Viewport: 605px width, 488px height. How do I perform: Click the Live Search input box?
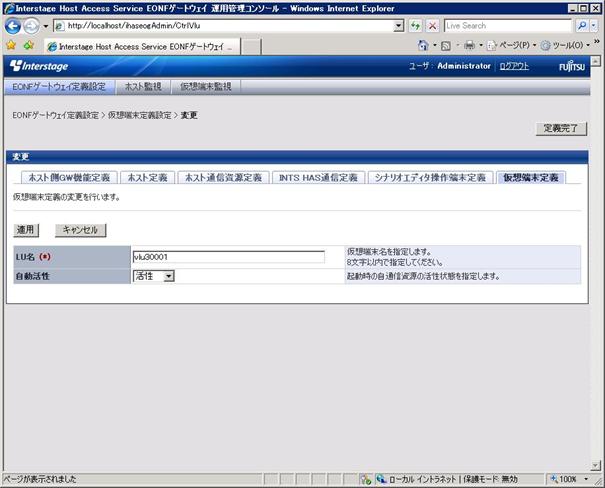tap(507, 26)
